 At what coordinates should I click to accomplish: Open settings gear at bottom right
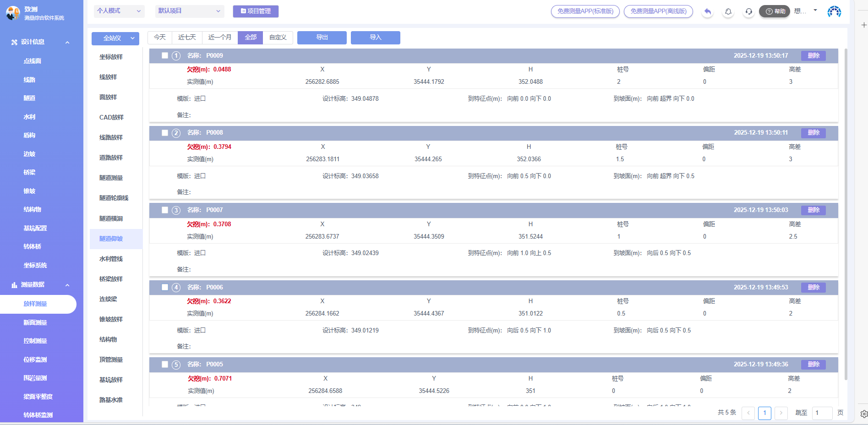864,414
